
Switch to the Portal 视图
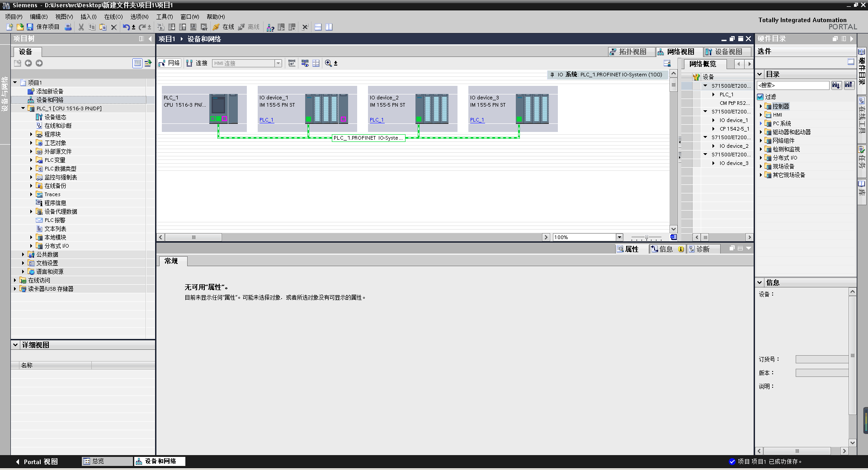click(x=37, y=461)
